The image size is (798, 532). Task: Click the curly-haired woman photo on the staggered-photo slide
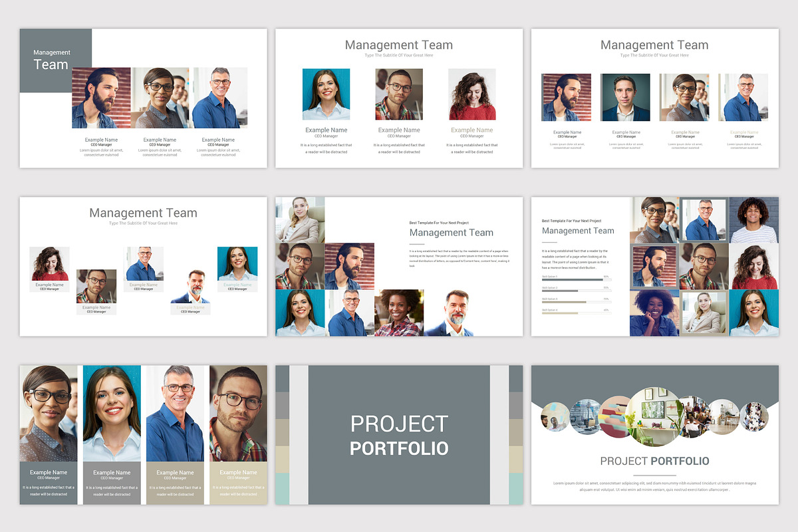tap(49, 264)
